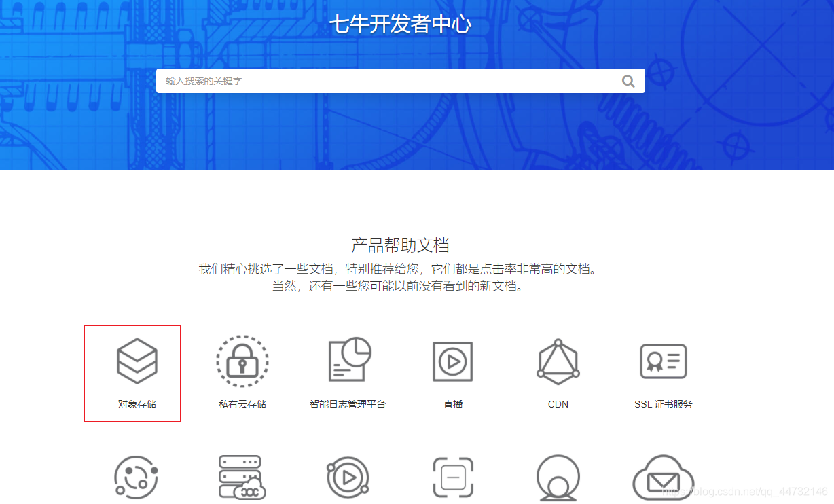This screenshot has height=504, width=834.
Task: Click the SSL 证书服务 text link
Action: [x=664, y=404]
